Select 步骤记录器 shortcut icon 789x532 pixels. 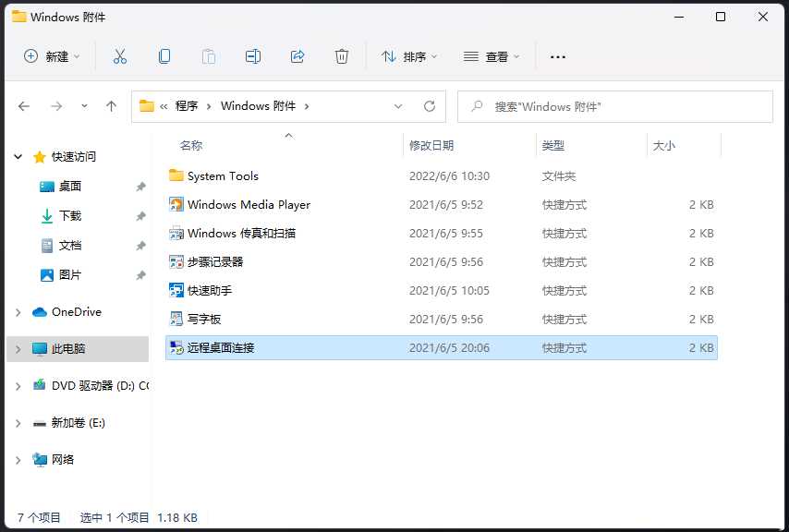point(176,261)
